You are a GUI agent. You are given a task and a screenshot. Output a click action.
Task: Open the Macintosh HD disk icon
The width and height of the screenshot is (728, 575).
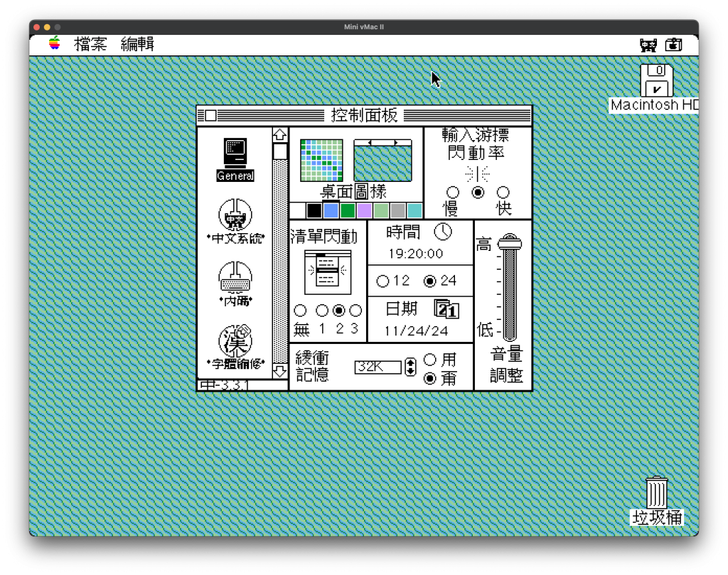656,81
